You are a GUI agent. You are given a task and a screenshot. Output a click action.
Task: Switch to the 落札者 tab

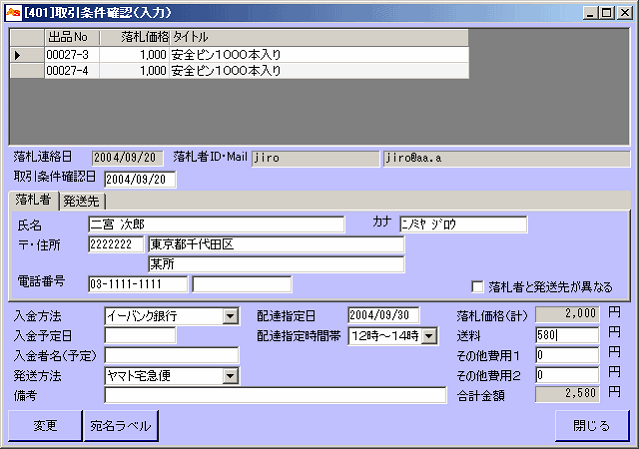33,200
